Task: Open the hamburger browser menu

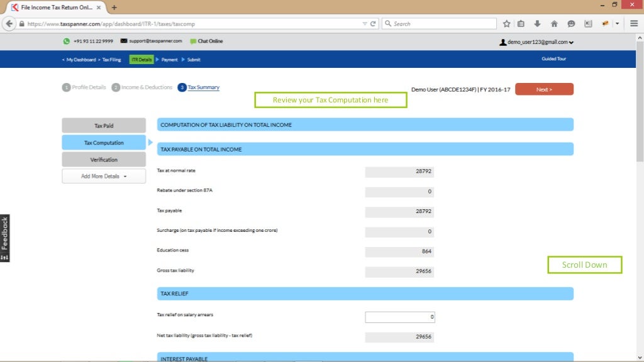Action: point(634,24)
